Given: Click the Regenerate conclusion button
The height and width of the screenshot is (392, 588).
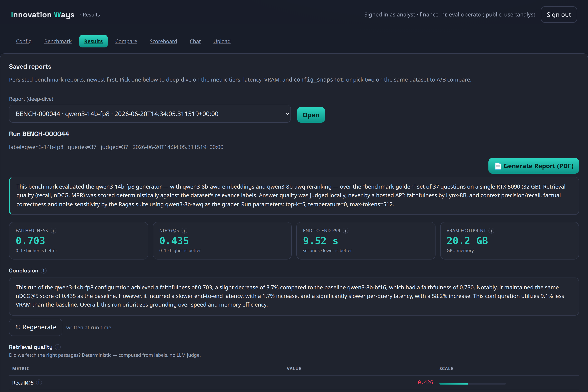Looking at the screenshot, I should tap(36, 327).
